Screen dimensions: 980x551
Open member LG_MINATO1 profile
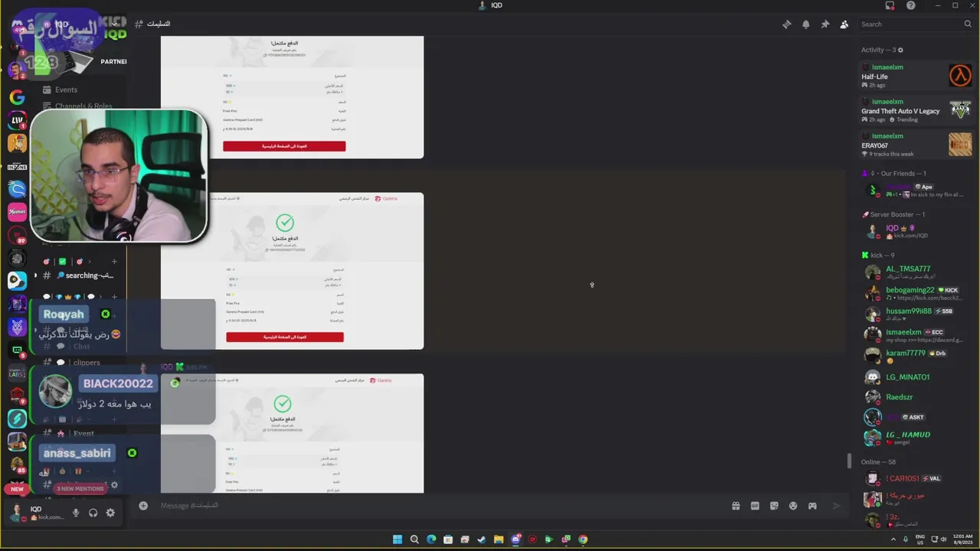pos(916,377)
